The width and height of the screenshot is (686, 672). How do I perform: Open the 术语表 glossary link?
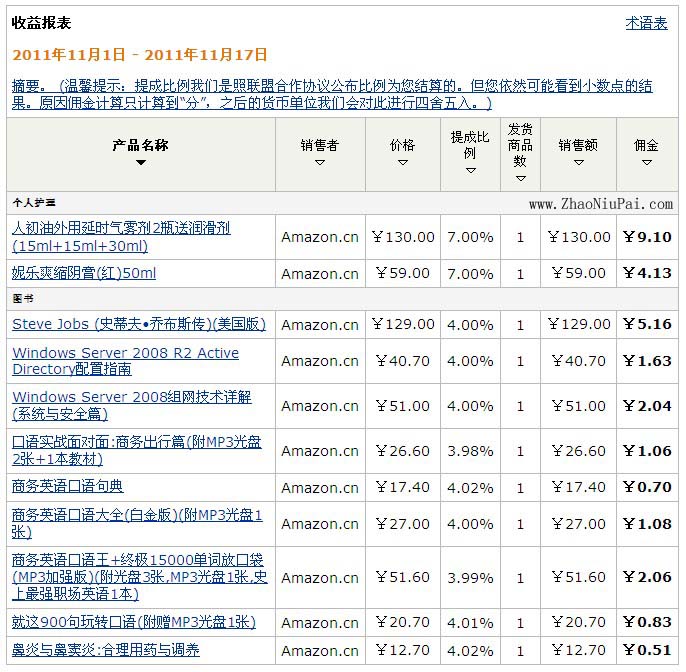point(646,23)
